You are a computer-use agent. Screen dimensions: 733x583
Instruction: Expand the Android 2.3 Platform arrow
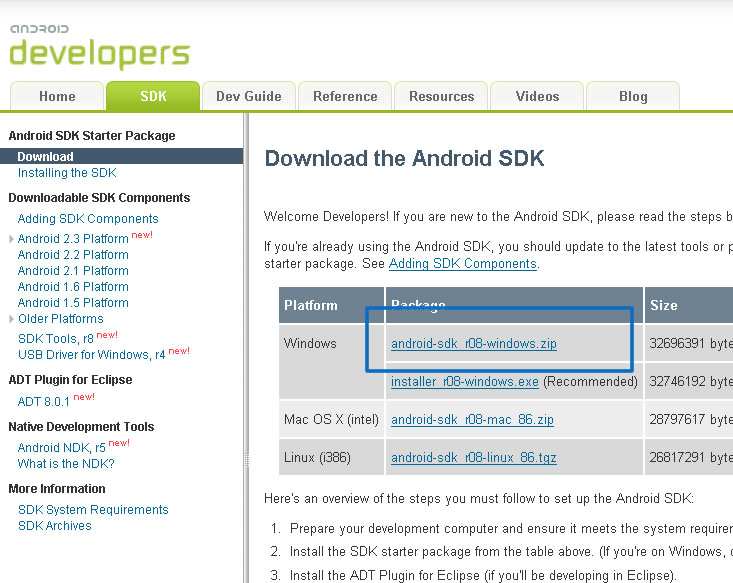[x=11, y=239]
